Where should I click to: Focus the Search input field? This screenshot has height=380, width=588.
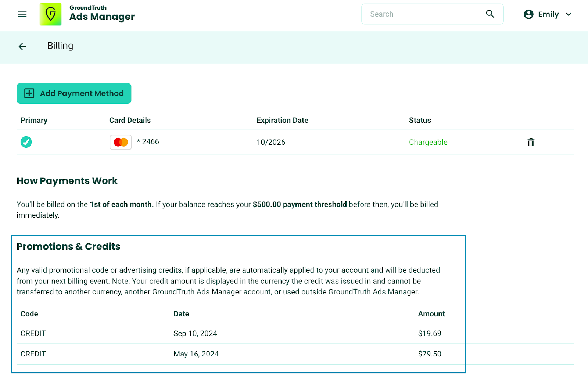point(423,14)
